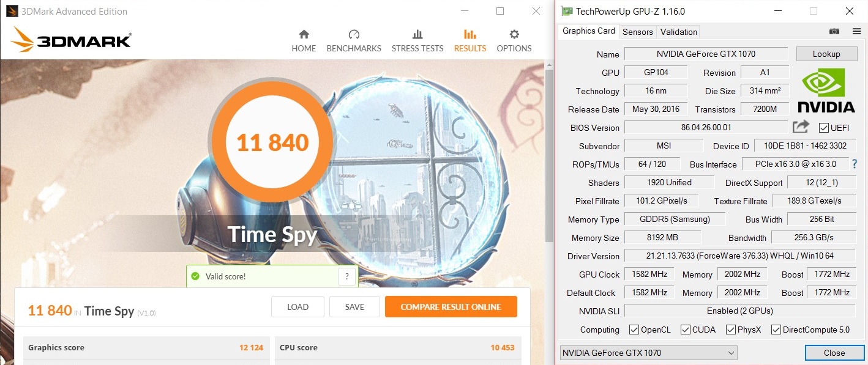Select the Graphics Card tab
Image resolution: width=868 pixels, height=365 pixels.
tap(589, 31)
